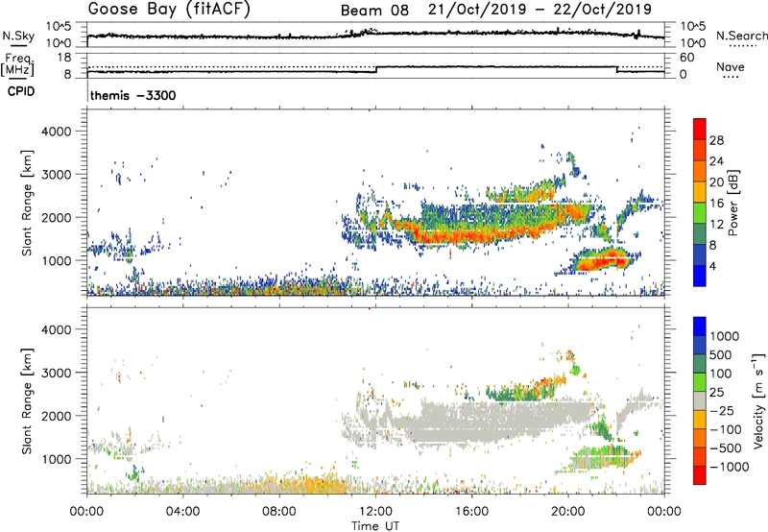Screen dimensions: 768x532
Task: Click the "60" Nave axis tick label
Action: pos(687,58)
